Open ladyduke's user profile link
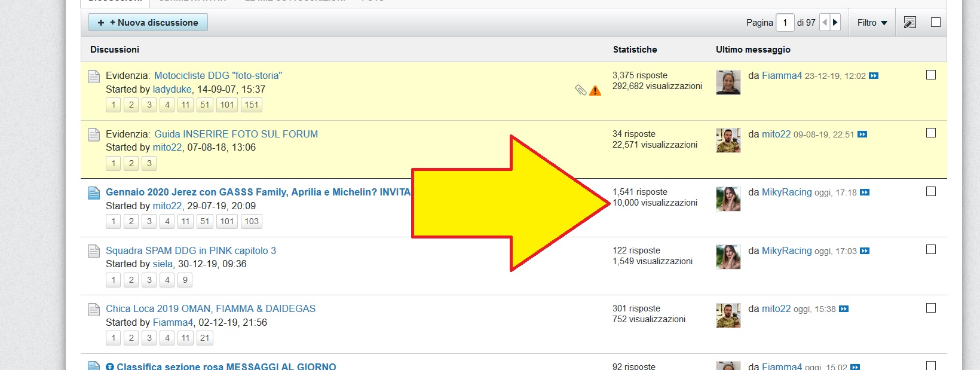The image size is (980, 370). 172,89
